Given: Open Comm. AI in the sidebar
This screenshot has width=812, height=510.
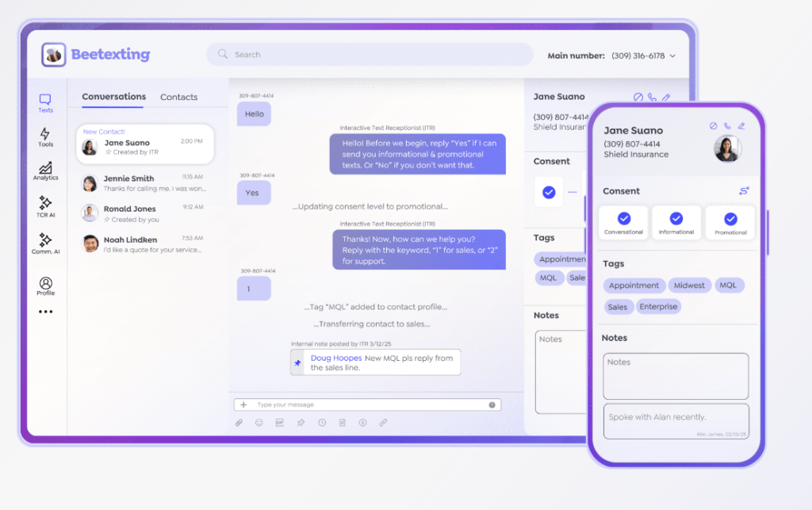Looking at the screenshot, I should point(45,243).
